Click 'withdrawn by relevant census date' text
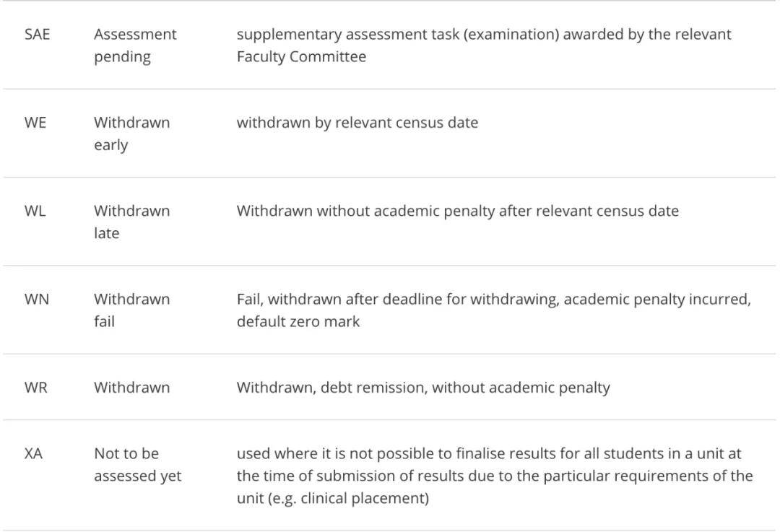 click(x=357, y=123)
